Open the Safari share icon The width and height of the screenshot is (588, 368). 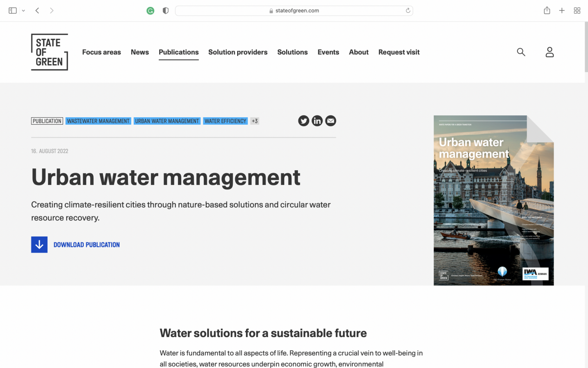tap(547, 10)
